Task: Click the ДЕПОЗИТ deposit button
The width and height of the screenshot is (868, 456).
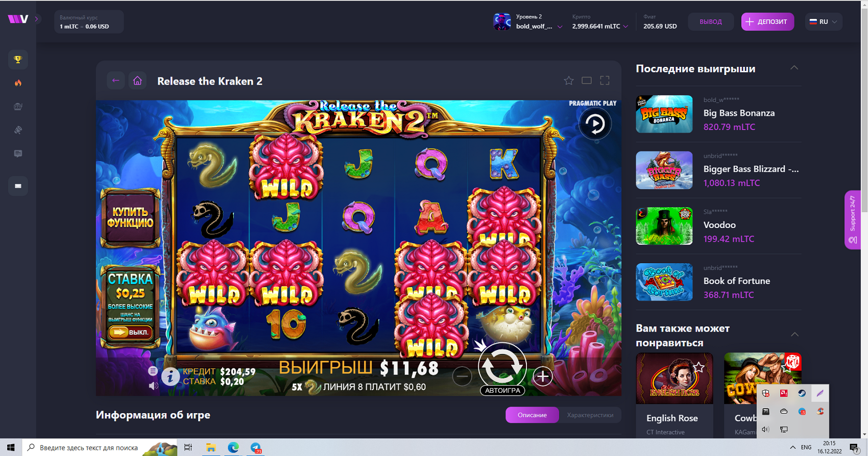Action: pos(767,22)
